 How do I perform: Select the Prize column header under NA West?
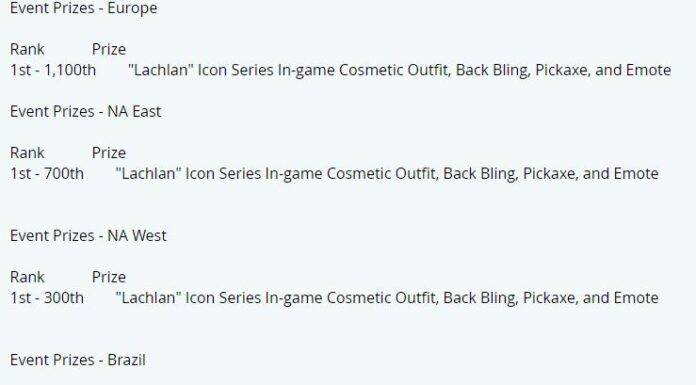click(x=109, y=277)
